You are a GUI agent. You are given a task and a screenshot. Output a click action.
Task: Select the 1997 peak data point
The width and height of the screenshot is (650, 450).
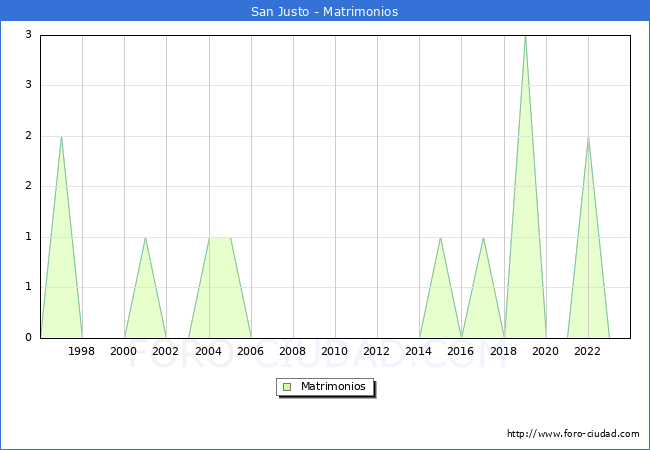pyautogui.click(x=61, y=137)
